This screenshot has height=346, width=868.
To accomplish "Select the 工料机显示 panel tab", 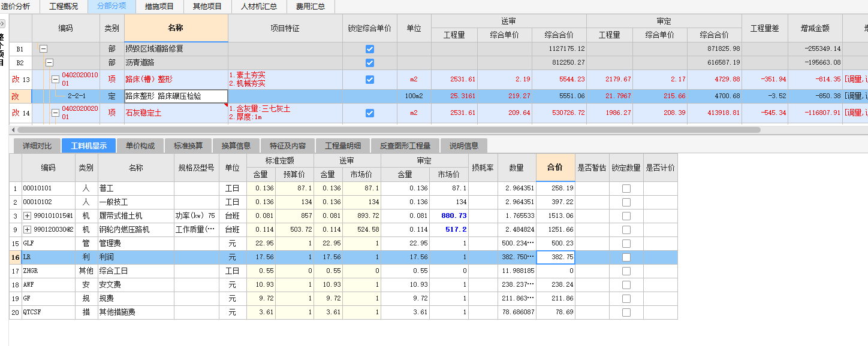I will pyautogui.click(x=88, y=145).
